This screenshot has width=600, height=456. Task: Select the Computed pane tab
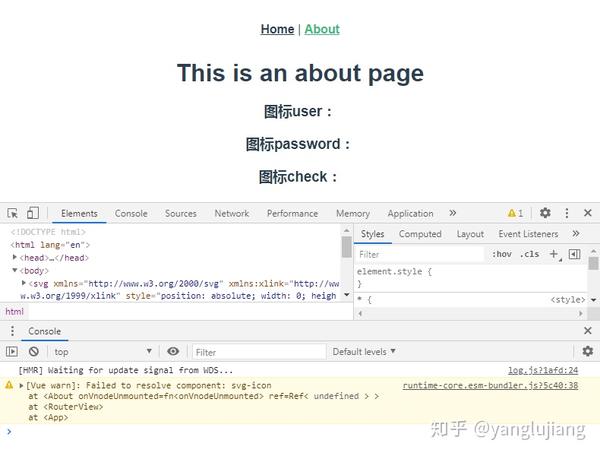(x=420, y=234)
